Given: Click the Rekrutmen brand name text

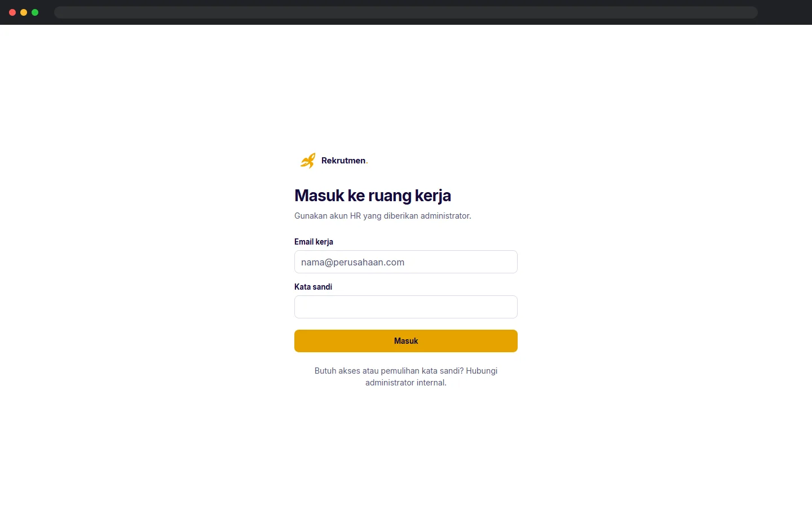Looking at the screenshot, I should click(344, 161).
